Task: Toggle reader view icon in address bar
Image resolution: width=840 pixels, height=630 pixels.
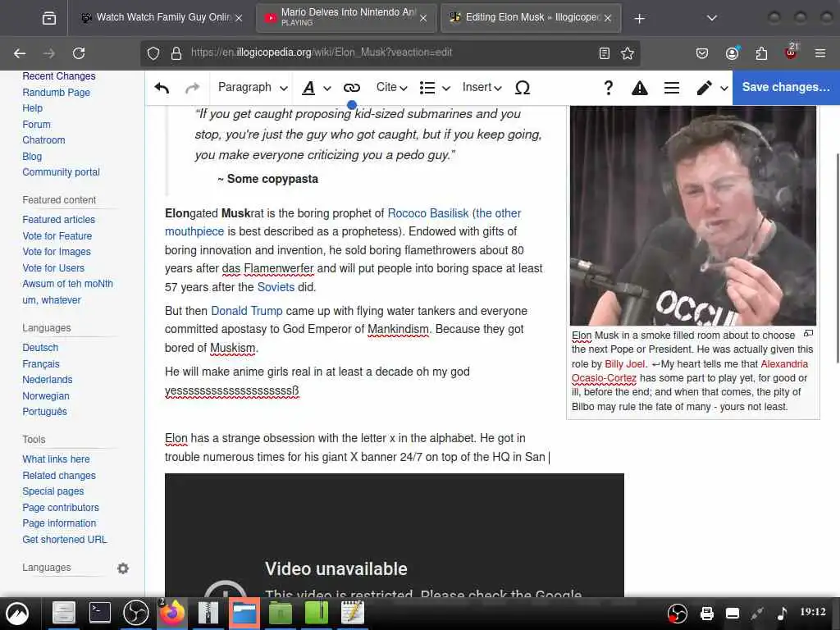Action: click(605, 53)
